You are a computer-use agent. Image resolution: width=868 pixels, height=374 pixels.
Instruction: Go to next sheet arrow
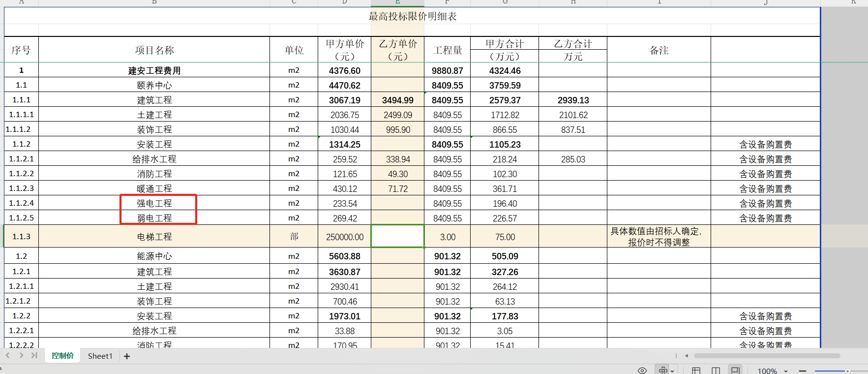[x=21, y=355]
